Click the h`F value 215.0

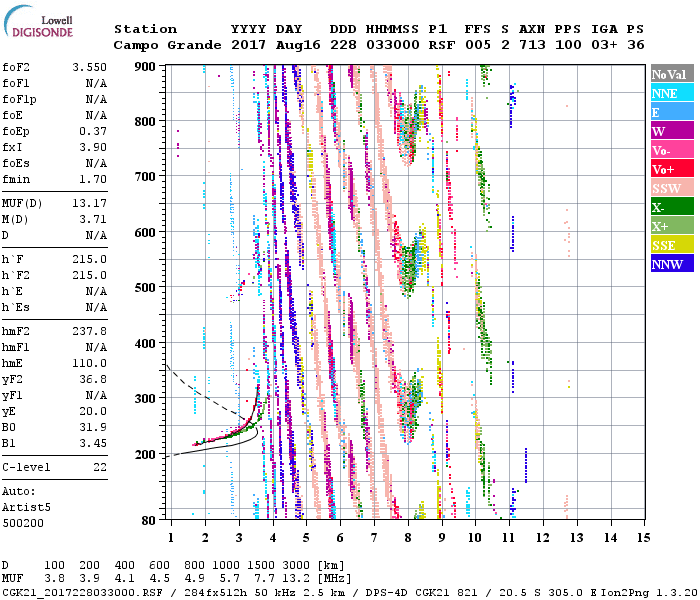[x=89, y=259]
